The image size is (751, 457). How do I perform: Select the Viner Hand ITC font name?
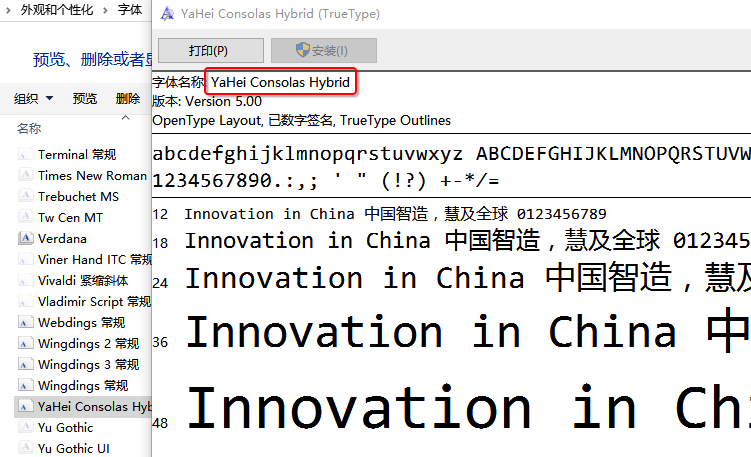(94, 260)
